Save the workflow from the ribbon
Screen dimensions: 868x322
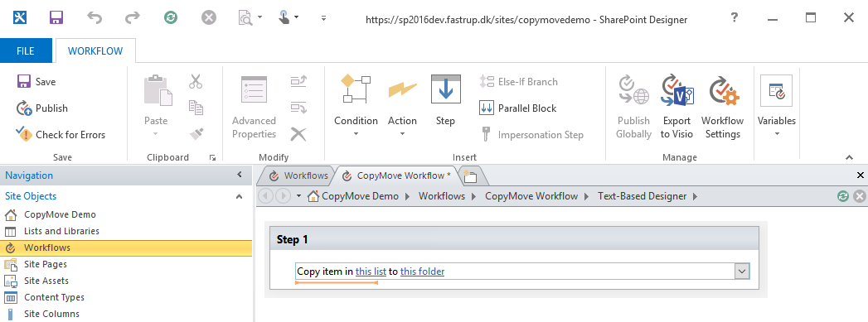(x=36, y=82)
